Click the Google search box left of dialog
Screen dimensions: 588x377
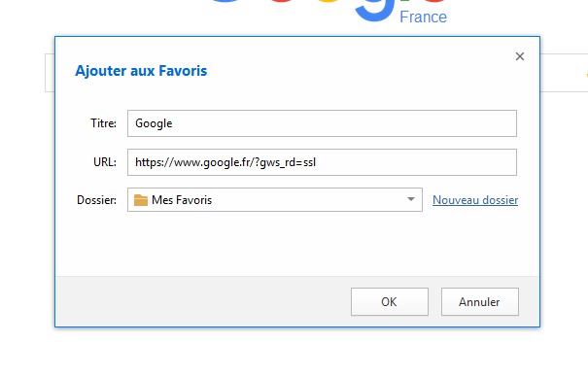[50, 73]
